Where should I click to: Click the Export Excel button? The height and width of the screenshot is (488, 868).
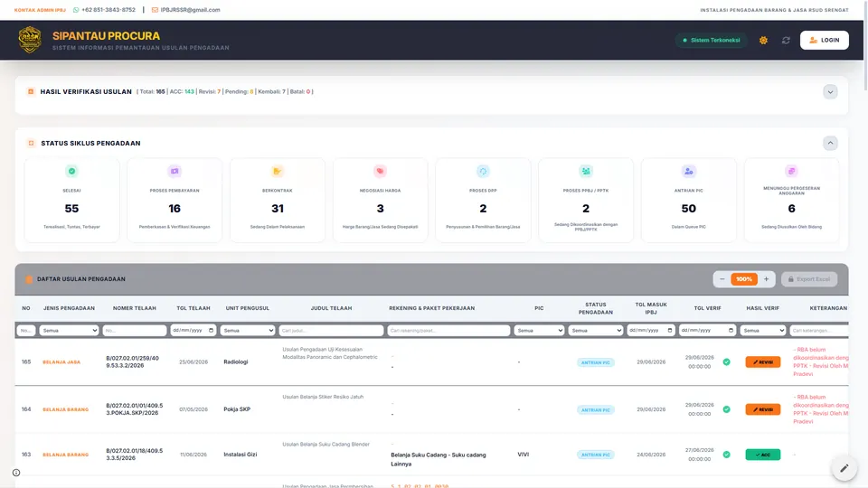[809, 279]
